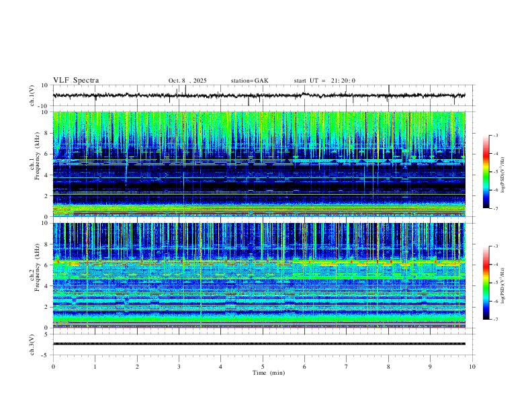Click the ch.2 colorbar "log(PSD)(V²/Hz)" label
Viewport: 532px width, 411px height.
502,285
